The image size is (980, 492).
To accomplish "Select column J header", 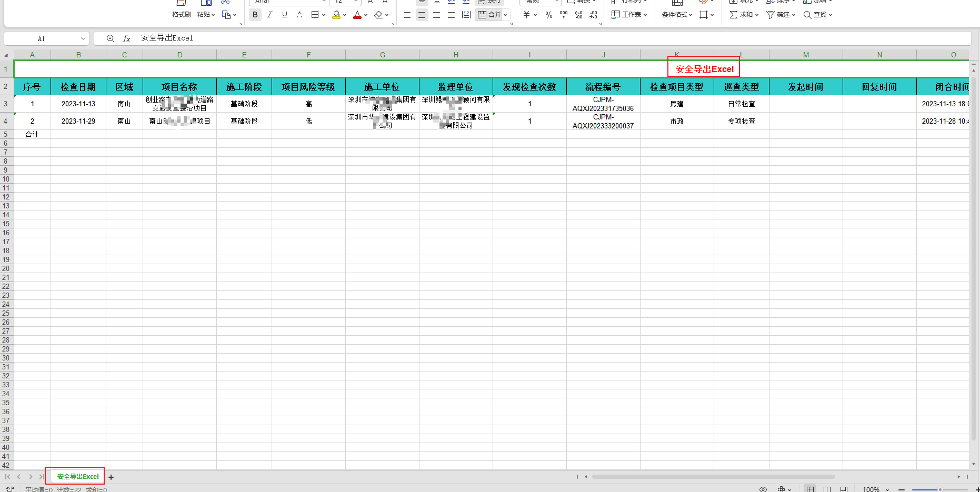I will (603, 55).
